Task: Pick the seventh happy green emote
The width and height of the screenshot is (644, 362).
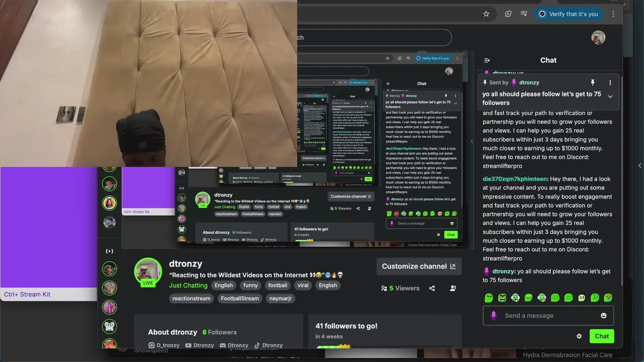Action: pyautogui.click(x=569, y=298)
